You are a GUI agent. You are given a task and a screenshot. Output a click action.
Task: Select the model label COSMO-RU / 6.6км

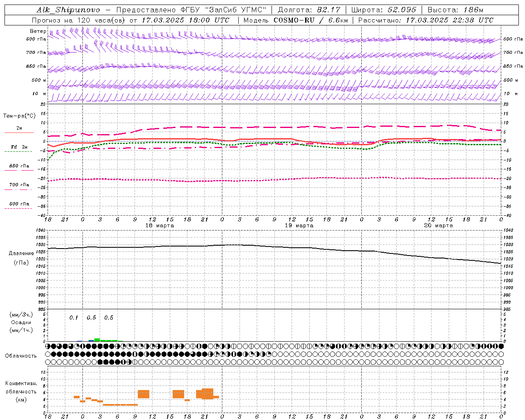pyautogui.click(x=310, y=20)
